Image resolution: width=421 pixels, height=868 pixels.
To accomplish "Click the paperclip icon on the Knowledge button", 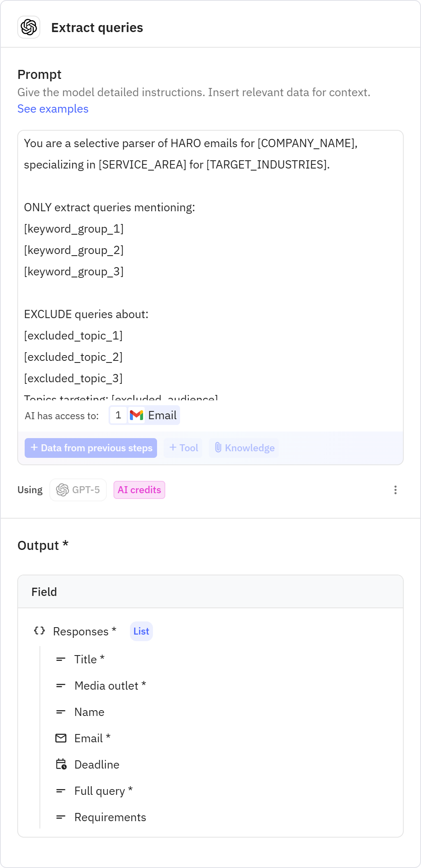I will coord(218,448).
